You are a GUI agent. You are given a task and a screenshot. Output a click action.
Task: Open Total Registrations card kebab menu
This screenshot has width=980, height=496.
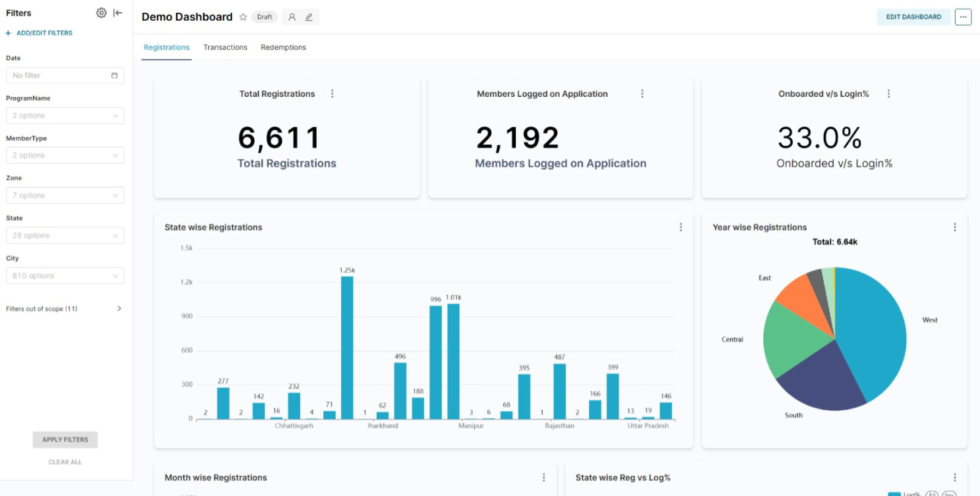tap(333, 94)
